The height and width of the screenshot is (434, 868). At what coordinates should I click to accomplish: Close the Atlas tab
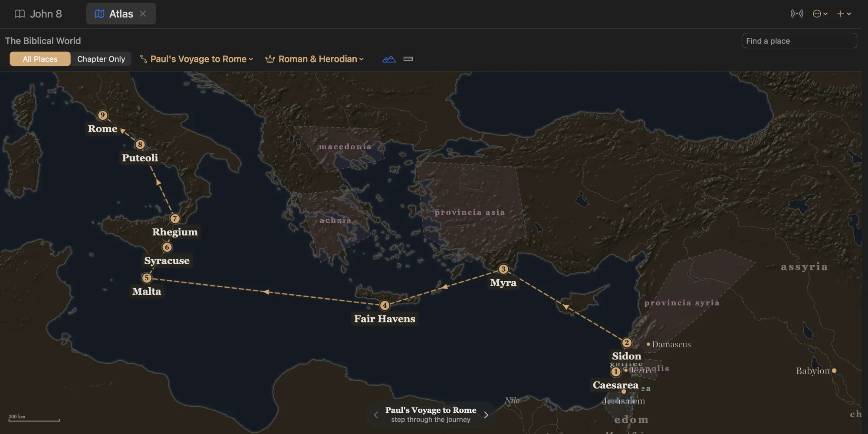(x=143, y=14)
